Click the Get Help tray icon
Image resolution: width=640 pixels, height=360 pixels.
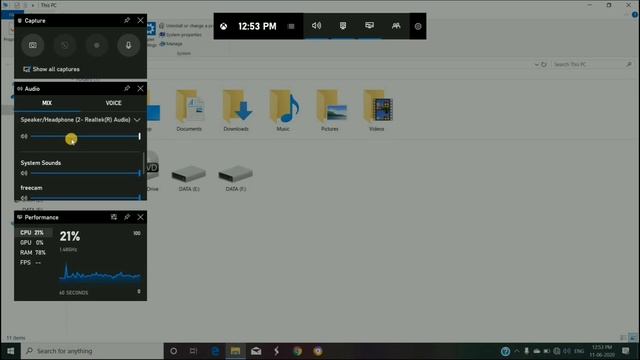coord(505,351)
